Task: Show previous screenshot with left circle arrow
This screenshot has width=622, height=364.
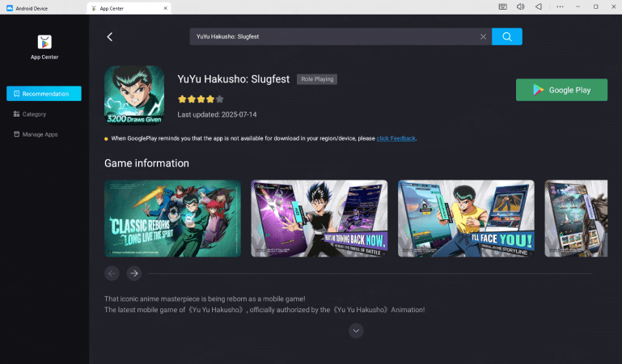Action: 112,273
